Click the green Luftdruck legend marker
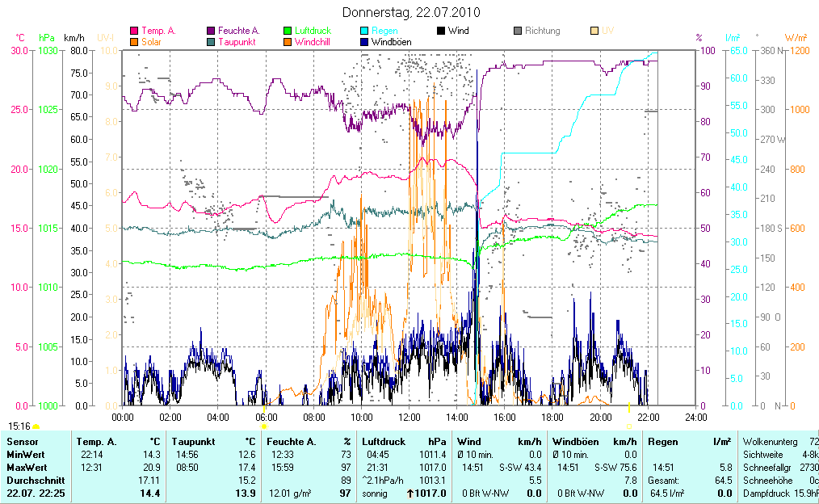 (288, 31)
